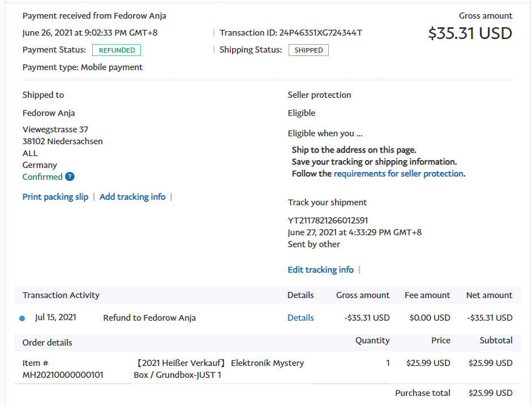Click the Elektronik Mystery Box item name
This screenshot has height=405, width=532.
pos(220,369)
